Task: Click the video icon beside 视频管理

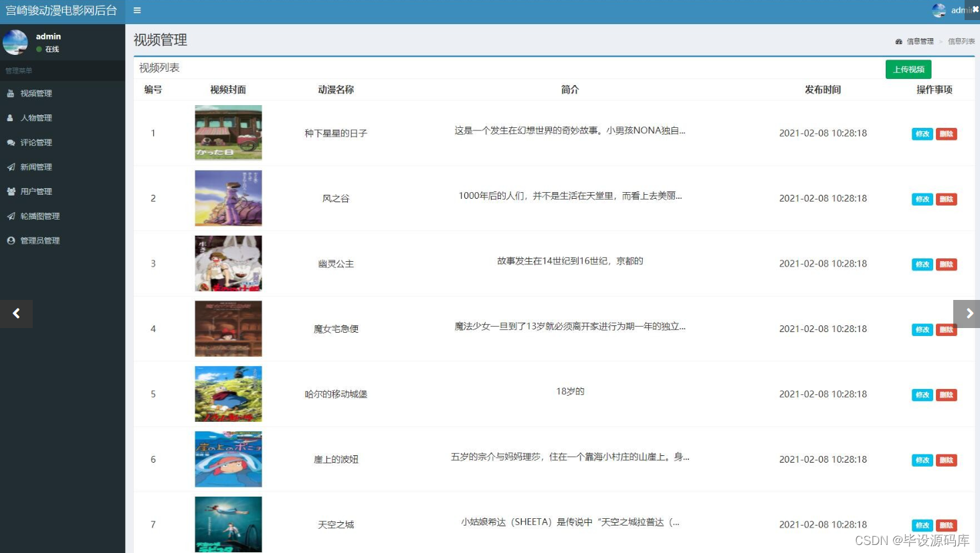Action: click(11, 94)
